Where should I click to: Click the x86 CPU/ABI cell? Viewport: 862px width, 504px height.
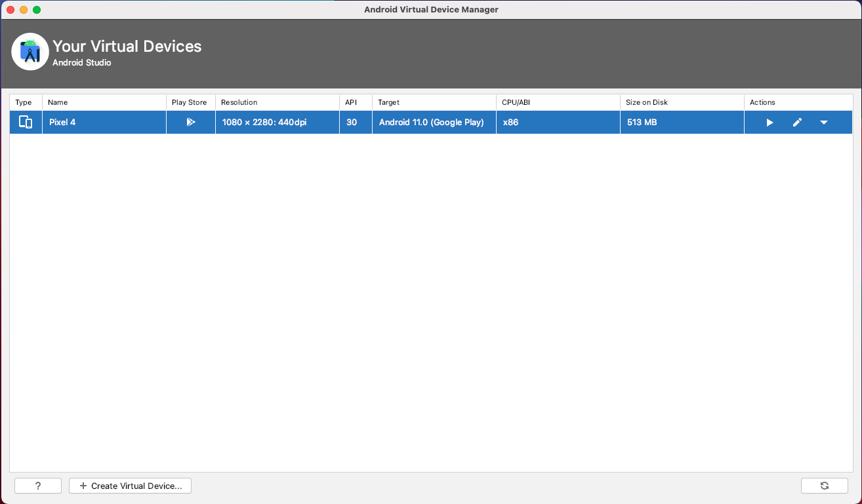pos(558,122)
